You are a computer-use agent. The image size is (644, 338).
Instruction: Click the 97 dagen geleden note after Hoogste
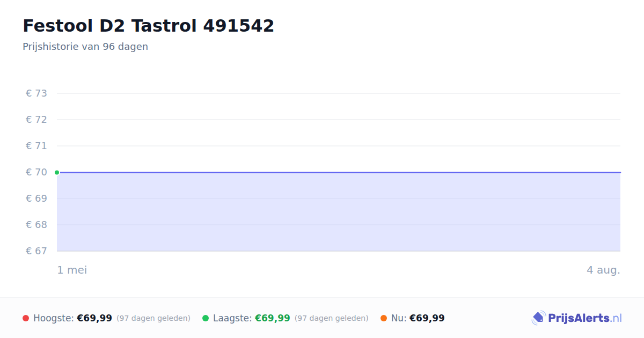(153, 318)
